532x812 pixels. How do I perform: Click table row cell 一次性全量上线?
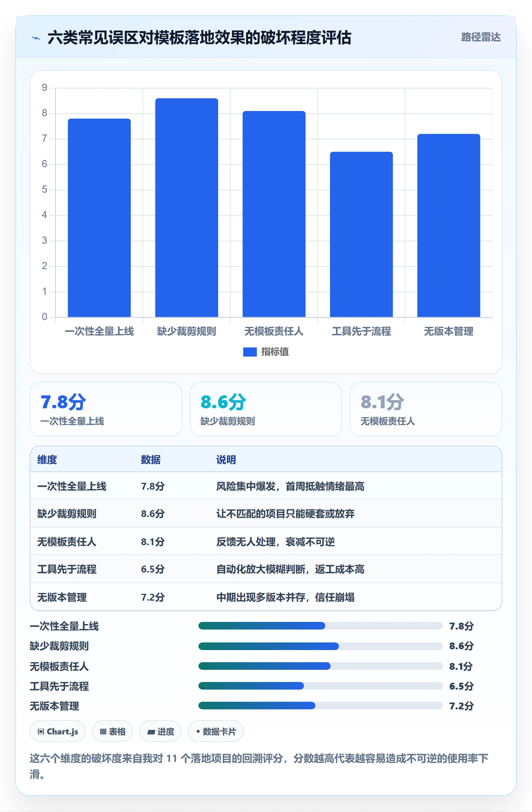[72, 486]
